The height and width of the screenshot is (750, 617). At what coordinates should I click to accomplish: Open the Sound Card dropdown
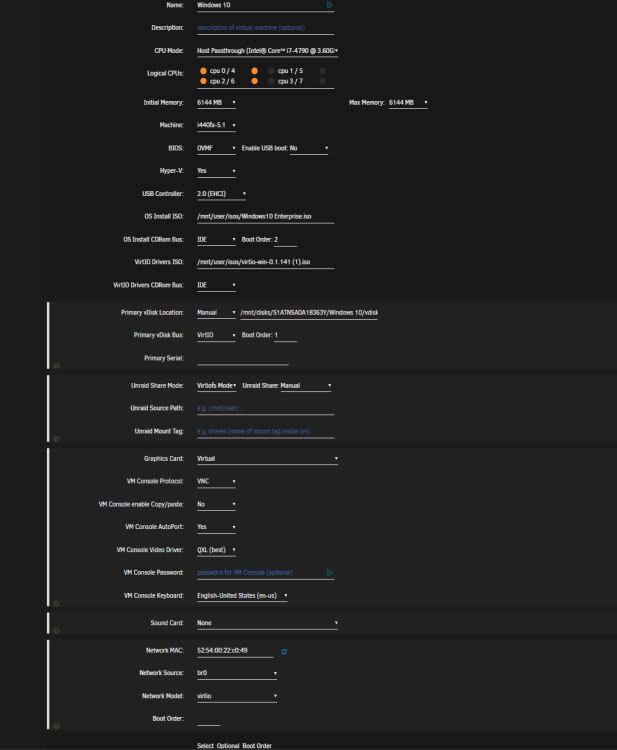(267, 623)
